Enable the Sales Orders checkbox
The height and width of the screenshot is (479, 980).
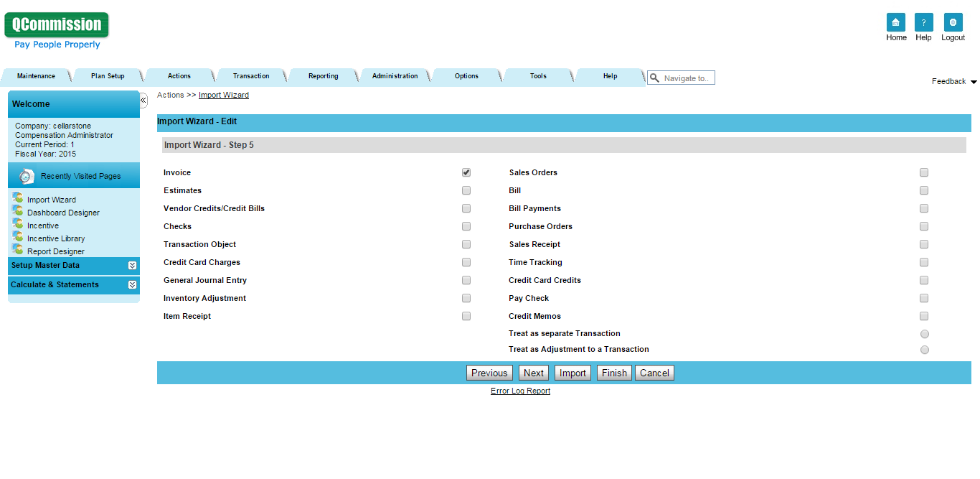click(924, 172)
